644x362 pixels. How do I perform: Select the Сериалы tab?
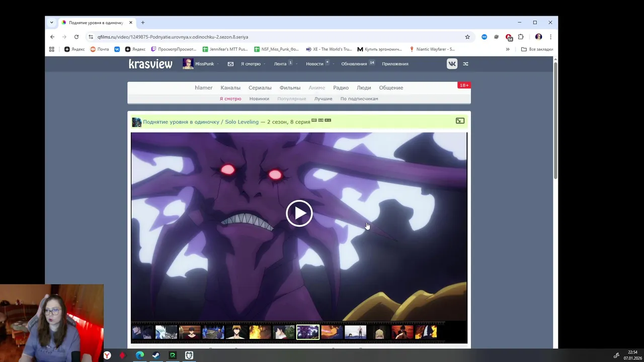tap(260, 87)
